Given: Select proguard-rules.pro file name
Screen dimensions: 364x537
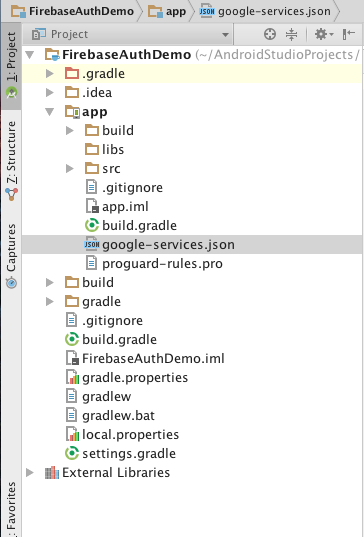Looking at the screenshot, I should [162, 264].
